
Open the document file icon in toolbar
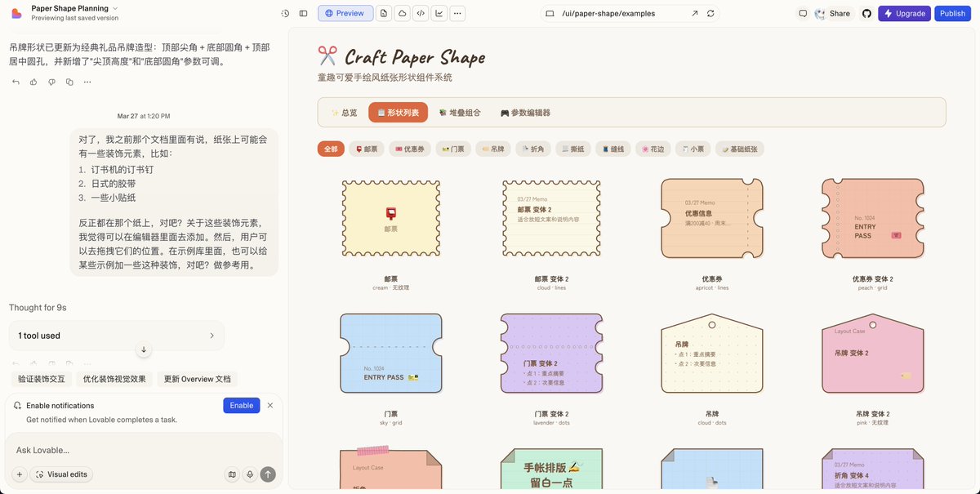tap(385, 13)
